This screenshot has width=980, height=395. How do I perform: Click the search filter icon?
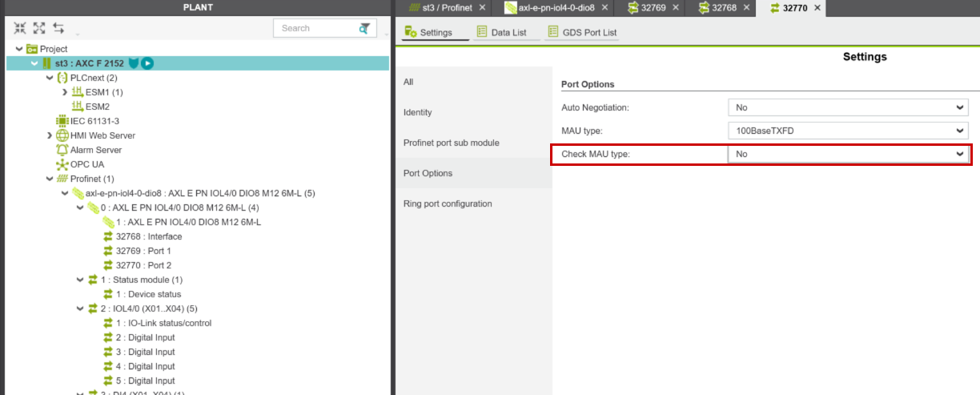(x=364, y=28)
